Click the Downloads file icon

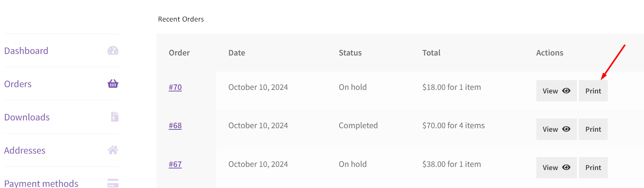point(115,117)
